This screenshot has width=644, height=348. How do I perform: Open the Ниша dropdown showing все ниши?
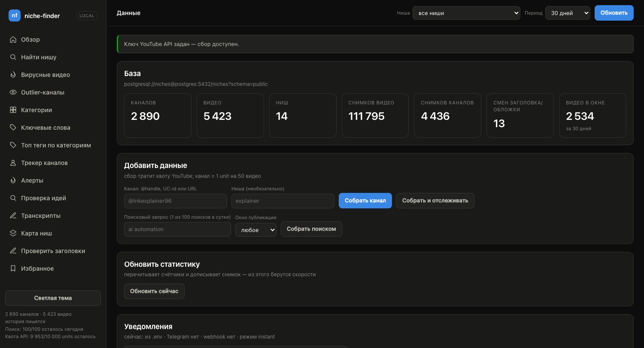[466, 13]
